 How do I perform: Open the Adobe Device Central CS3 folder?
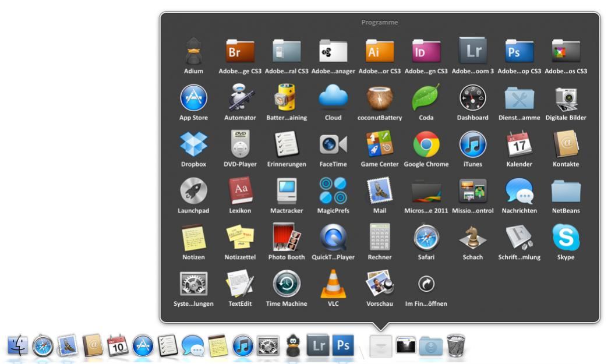287,51
